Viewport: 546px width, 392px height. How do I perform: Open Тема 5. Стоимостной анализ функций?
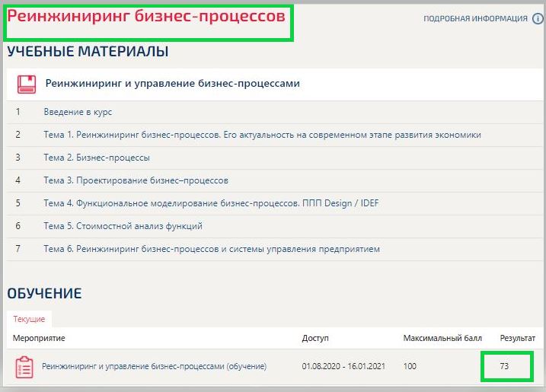point(123,226)
